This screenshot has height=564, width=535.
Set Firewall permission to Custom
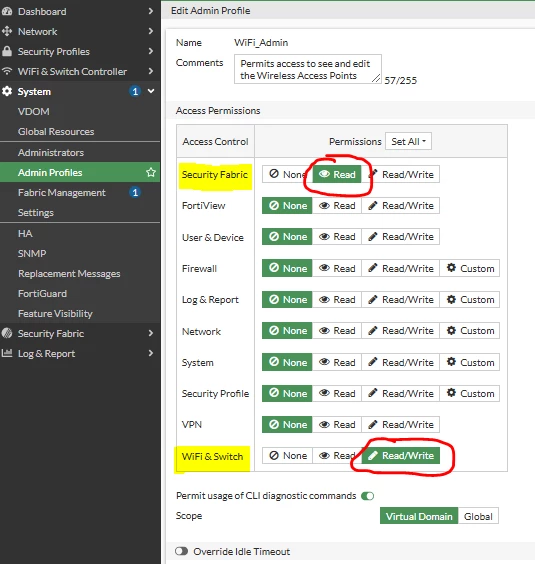470,268
